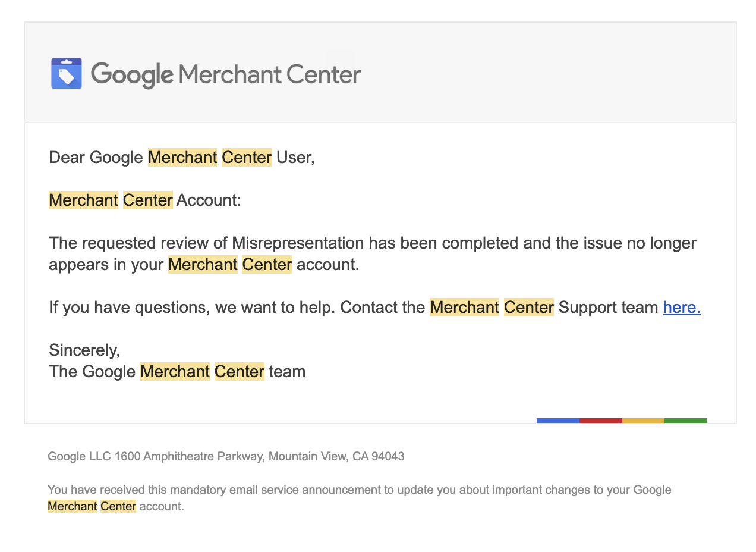Click the sentence mentioning 'Misrepresentation' review
The width and height of the screenshot is (756, 552).
[373, 253]
